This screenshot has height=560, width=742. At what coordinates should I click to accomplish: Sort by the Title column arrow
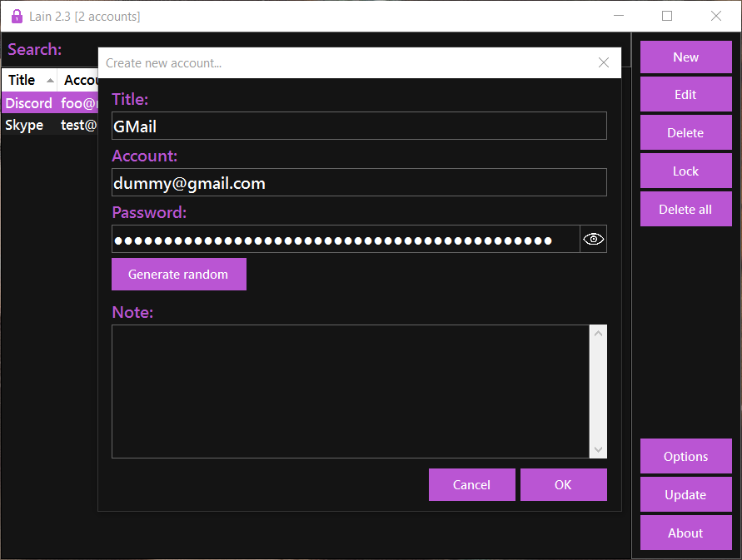tap(50, 81)
